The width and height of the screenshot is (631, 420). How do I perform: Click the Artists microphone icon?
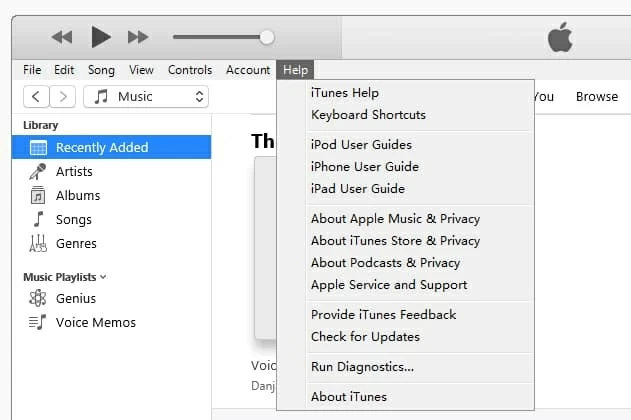pos(38,171)
